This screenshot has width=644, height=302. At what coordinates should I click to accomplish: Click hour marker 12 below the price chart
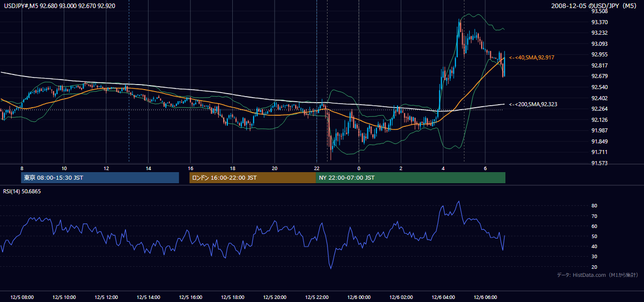(x=106, y=168)
